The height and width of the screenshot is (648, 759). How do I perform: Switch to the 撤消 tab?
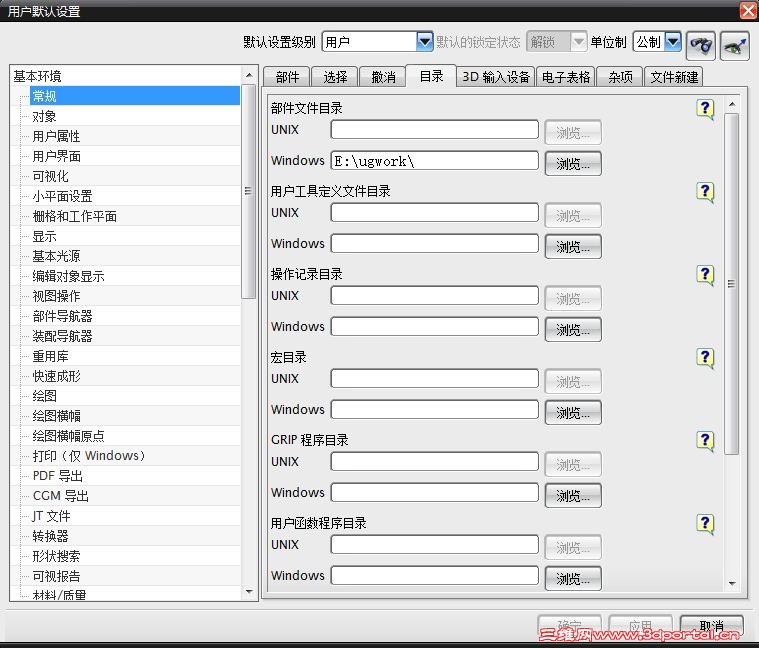[383, 77]
